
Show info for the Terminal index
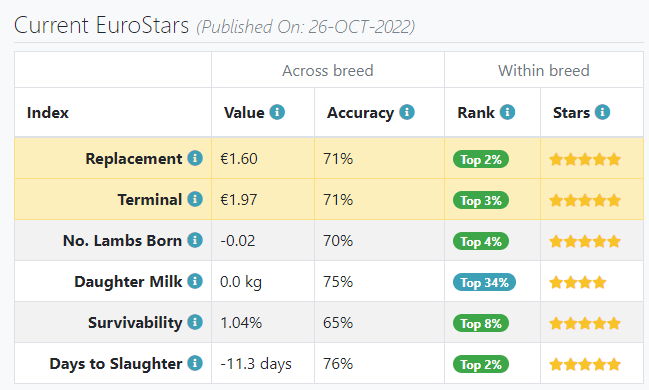pos(195,199)
